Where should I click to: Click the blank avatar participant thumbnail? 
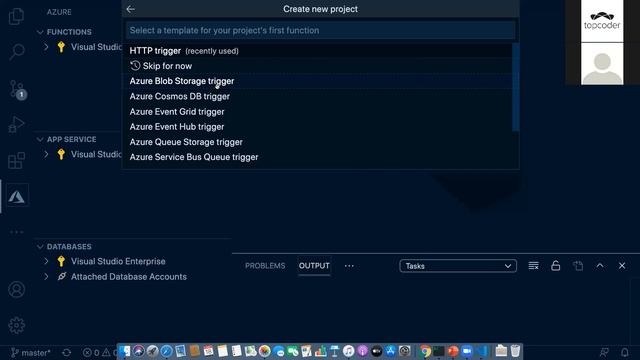click(x=602, y=64)
